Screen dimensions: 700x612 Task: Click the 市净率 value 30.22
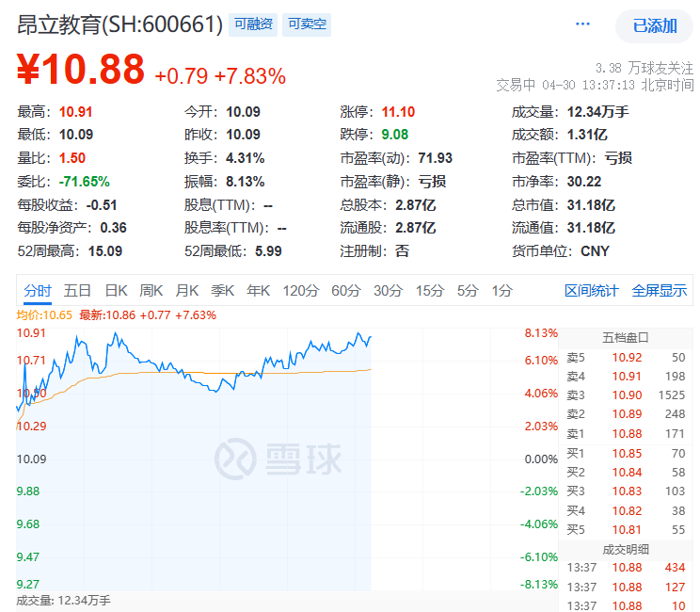584,182
